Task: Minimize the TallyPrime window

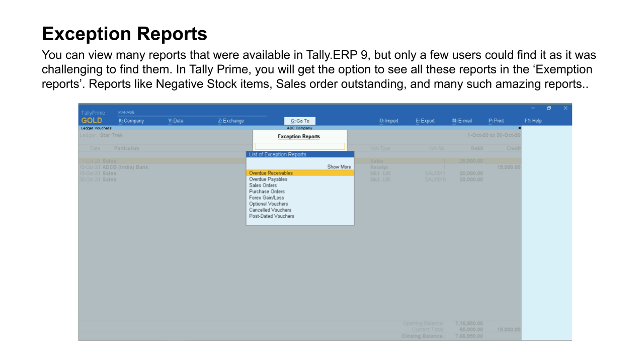Action: coord(533,108)
